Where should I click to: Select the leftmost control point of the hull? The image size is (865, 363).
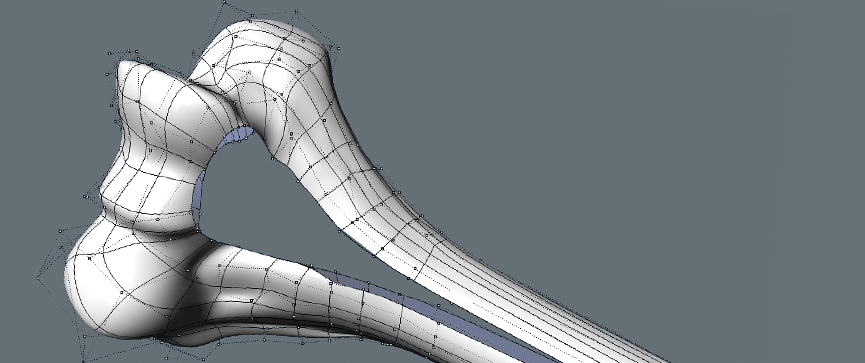point(38,278)
